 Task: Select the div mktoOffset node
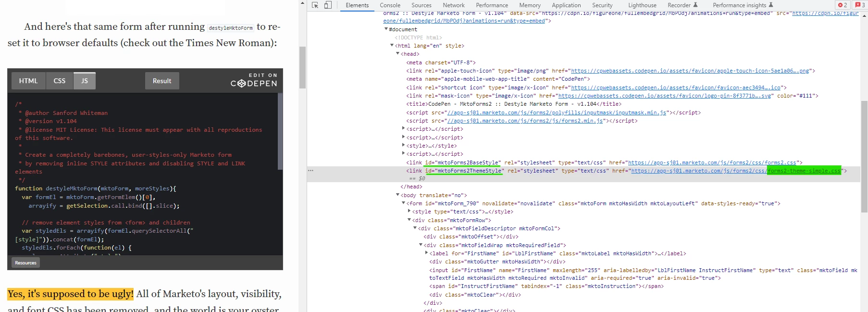pyautogui.click(x=471, y=237)
